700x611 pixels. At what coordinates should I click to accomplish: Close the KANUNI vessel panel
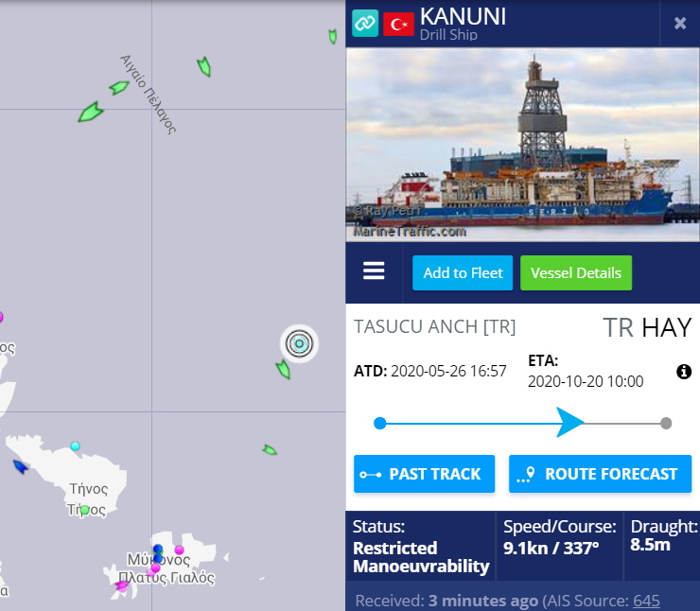click(x=680, y=24)
